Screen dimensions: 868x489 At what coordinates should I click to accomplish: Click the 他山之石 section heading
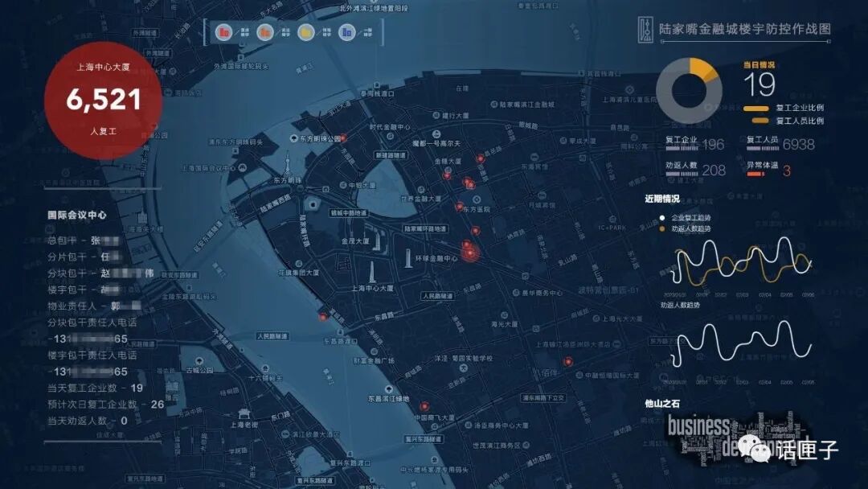tap(662, 404)
